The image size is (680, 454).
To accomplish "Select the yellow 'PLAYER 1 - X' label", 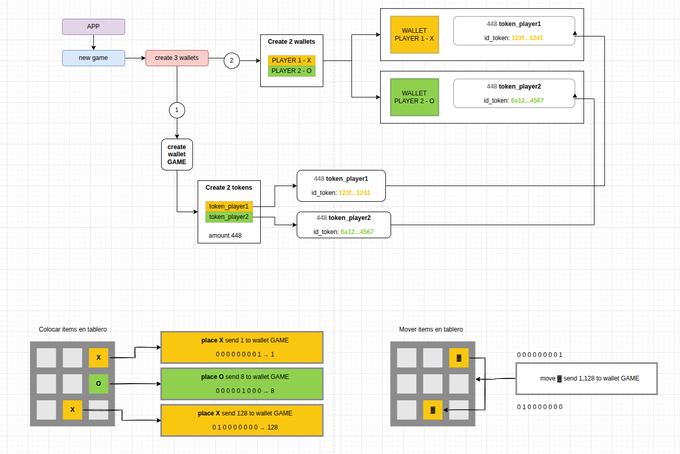I will click(291, 60).
